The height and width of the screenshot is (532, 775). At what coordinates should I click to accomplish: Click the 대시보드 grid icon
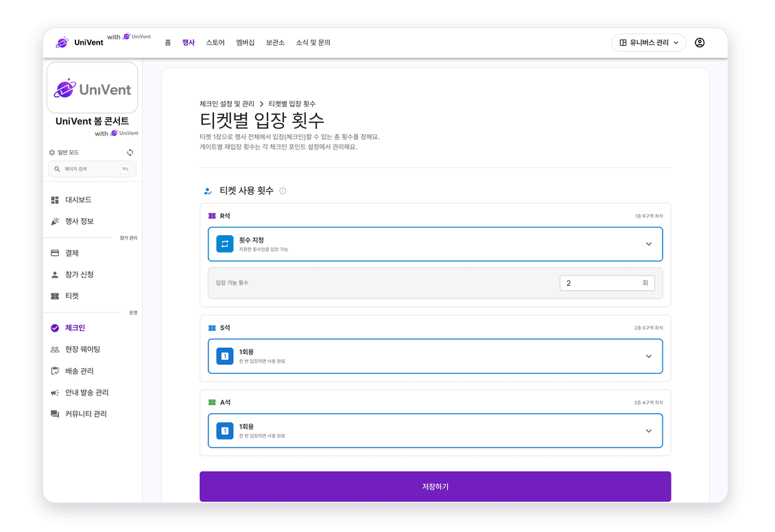tap(55, 200)
